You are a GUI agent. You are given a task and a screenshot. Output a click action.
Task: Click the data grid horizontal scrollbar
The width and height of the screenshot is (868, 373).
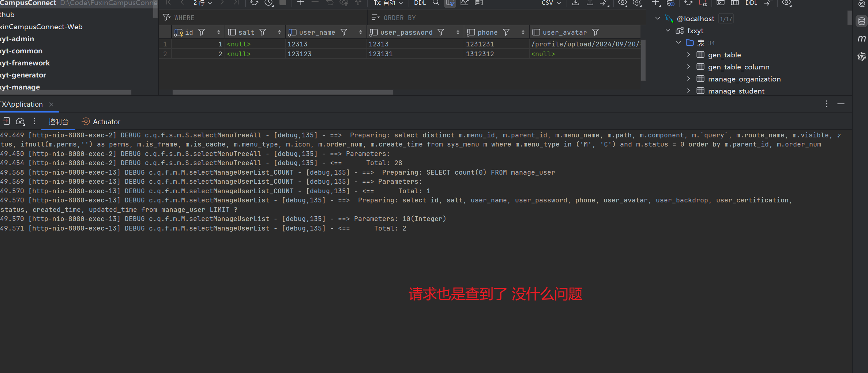(x=283, y=92)
